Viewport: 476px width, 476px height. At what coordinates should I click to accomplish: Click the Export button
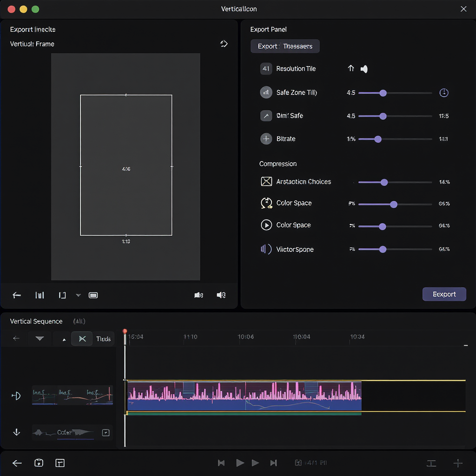click(444, 294)
